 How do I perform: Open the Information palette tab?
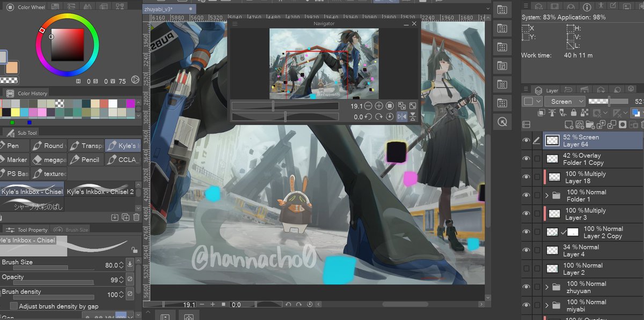pos(587,6)
